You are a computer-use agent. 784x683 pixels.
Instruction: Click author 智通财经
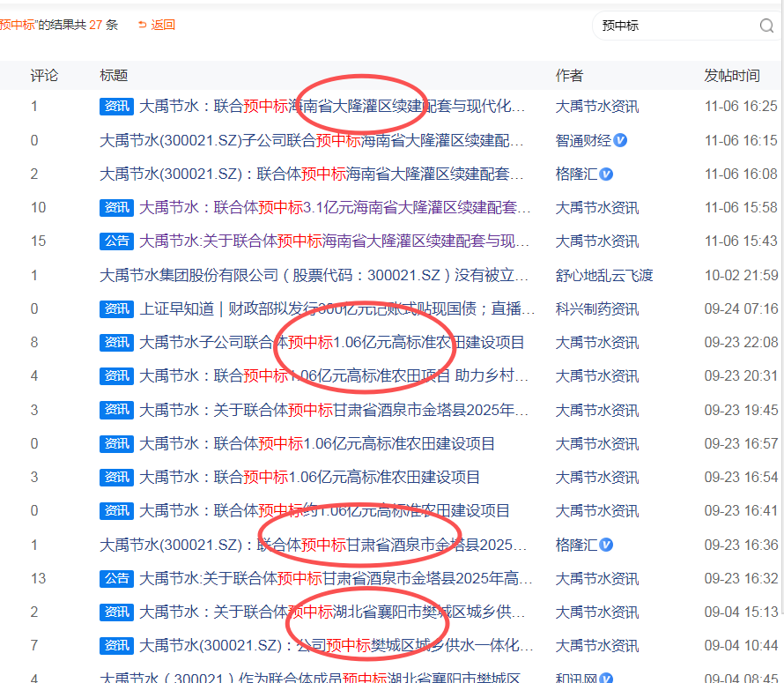click(583, 140)
